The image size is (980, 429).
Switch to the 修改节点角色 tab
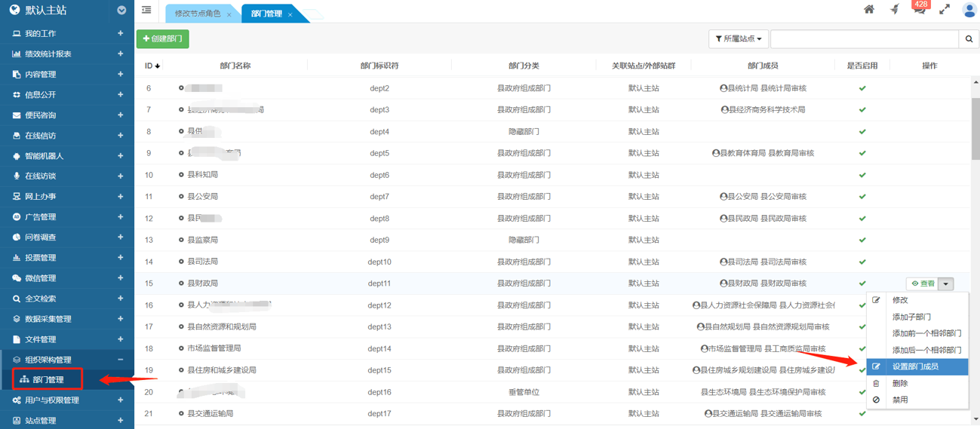(198, 14)
